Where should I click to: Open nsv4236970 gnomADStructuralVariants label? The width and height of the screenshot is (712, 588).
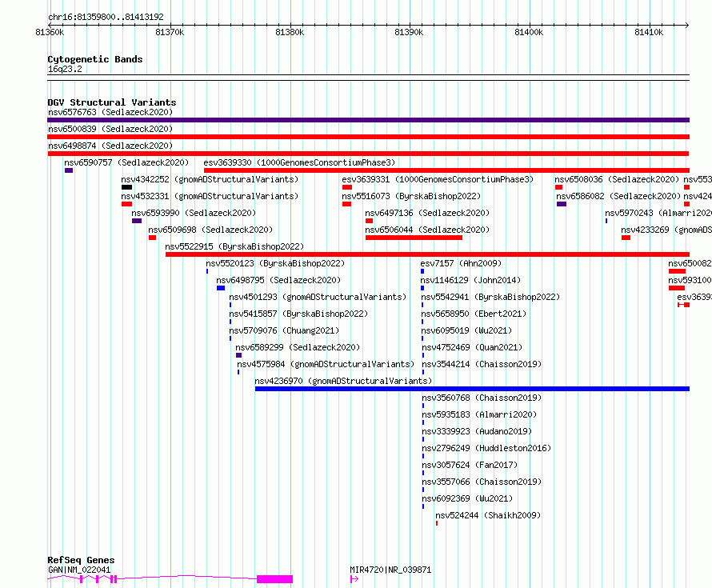pos(343,381)
